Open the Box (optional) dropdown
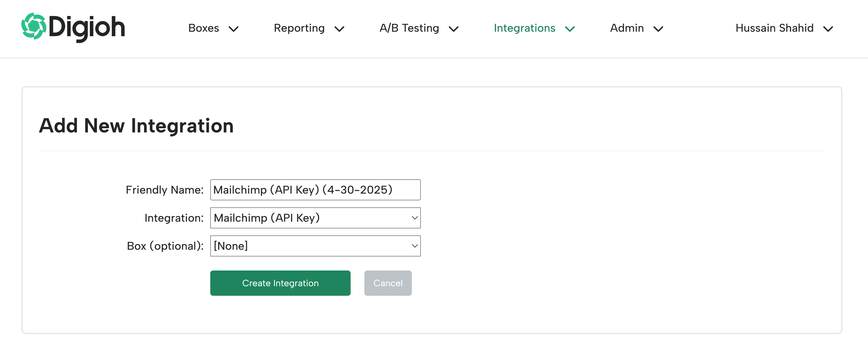Viewport: 868px width, 360px height. [315, 246]
